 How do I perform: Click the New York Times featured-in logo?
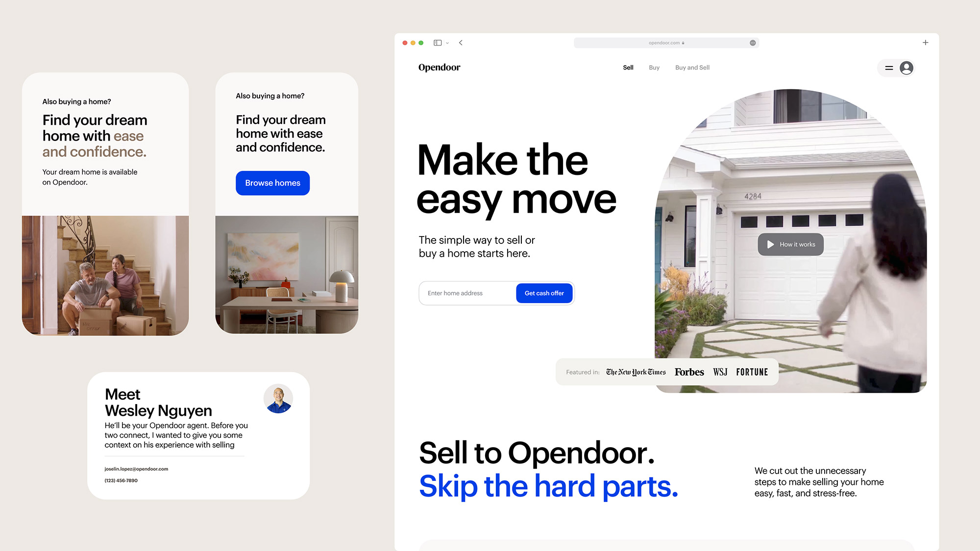636,372
